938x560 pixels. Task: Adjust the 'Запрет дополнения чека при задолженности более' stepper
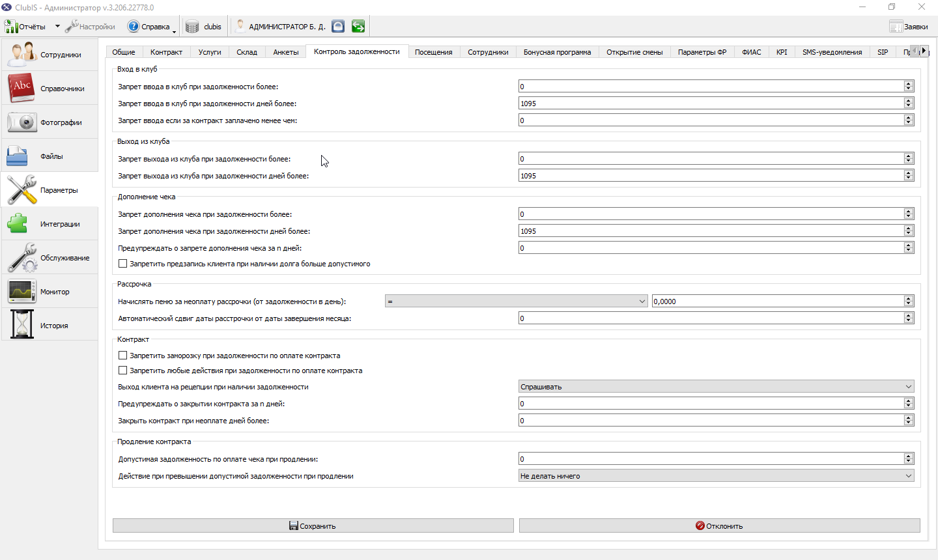909,214
